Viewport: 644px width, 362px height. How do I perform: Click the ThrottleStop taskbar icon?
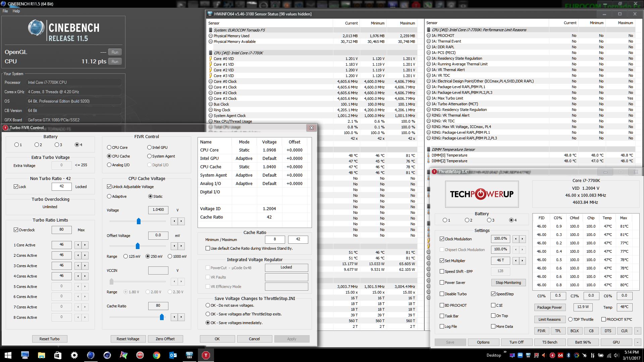[x=206, y=355]
